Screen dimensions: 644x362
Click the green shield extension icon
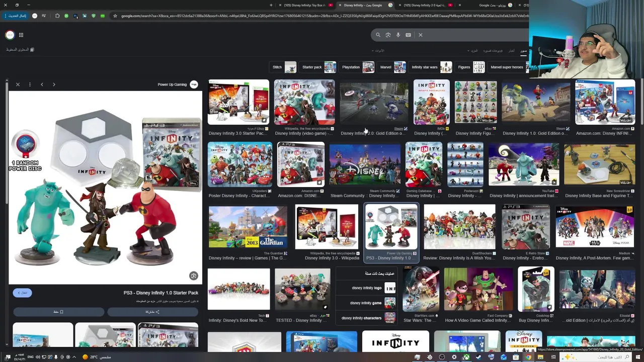tap(93, 16)
